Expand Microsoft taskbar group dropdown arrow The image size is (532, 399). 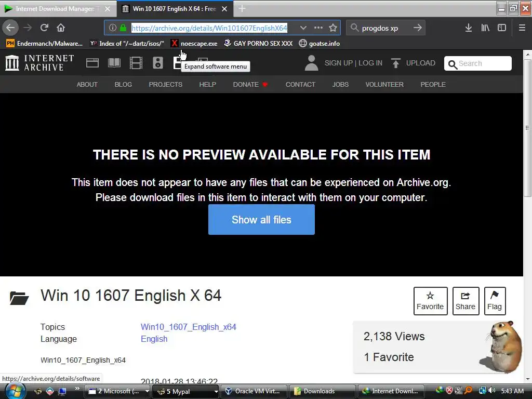[147, 391]
